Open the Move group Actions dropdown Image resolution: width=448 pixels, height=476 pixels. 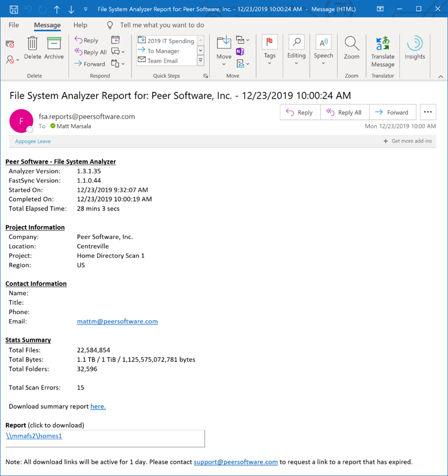click(243, 63)
